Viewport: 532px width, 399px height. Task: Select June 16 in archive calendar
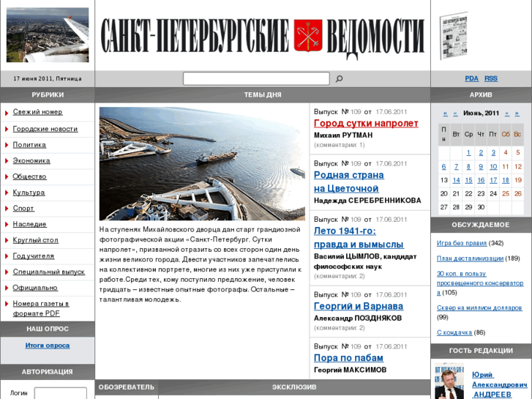point(481,180)
